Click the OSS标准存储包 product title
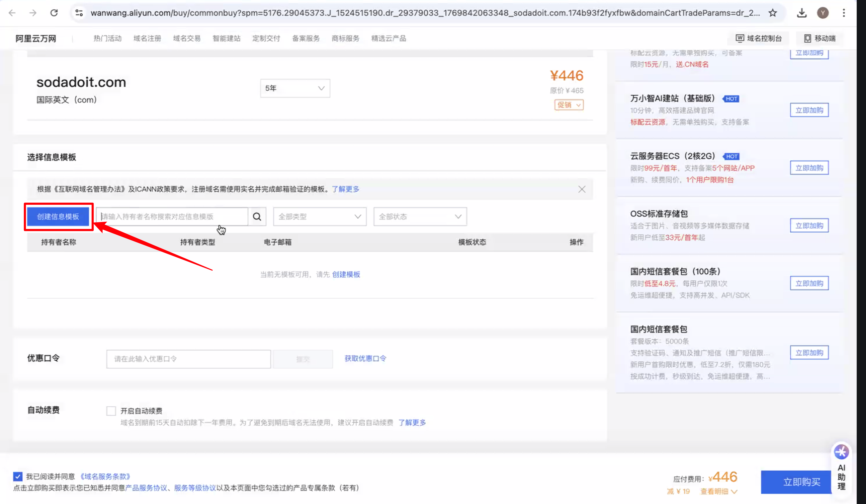The width and height of the screenshot is (866, 504). click(659, 214)
